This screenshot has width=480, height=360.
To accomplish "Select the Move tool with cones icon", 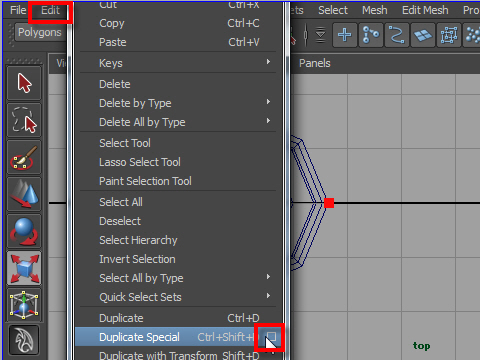I will pos(24,194).
